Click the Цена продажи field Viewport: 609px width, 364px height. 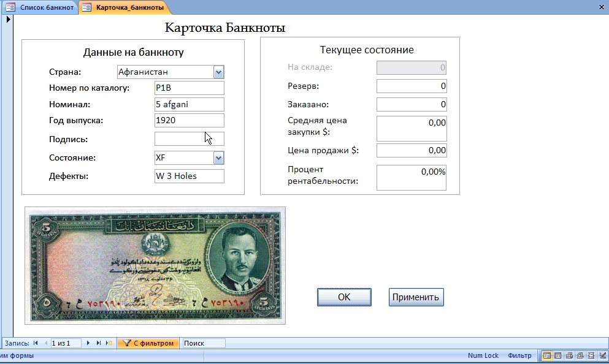(412, 151)
